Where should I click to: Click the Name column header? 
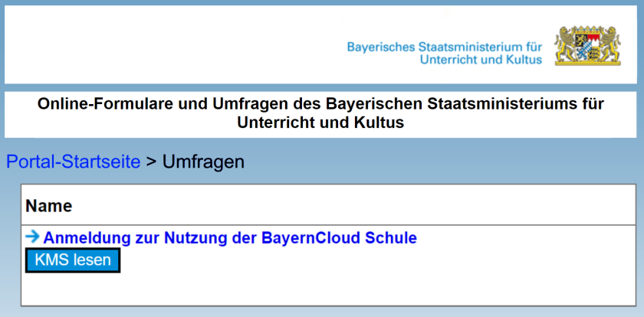click(49, 206)
